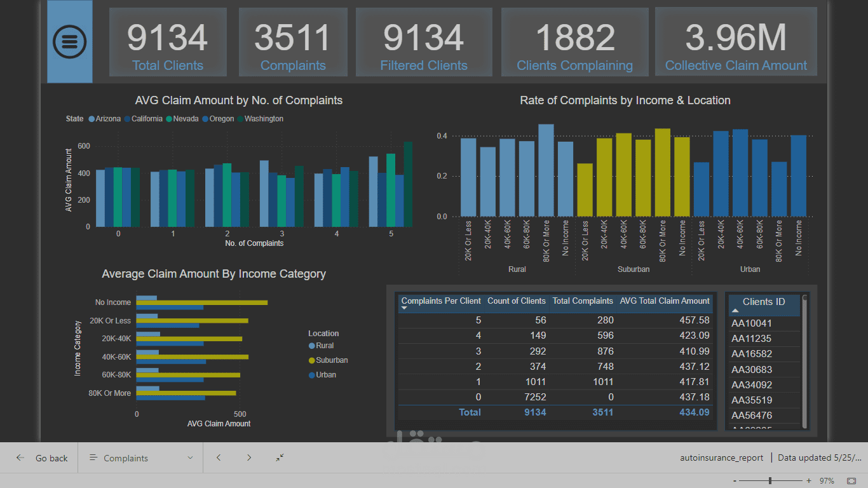Click the Data updated timestamp text

(820, 458)
